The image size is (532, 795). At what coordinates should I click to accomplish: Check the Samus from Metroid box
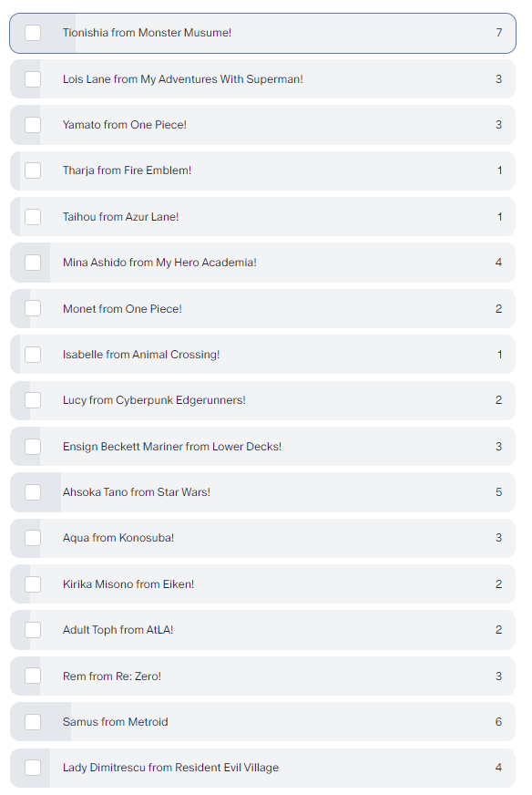(x=33, y=722)
